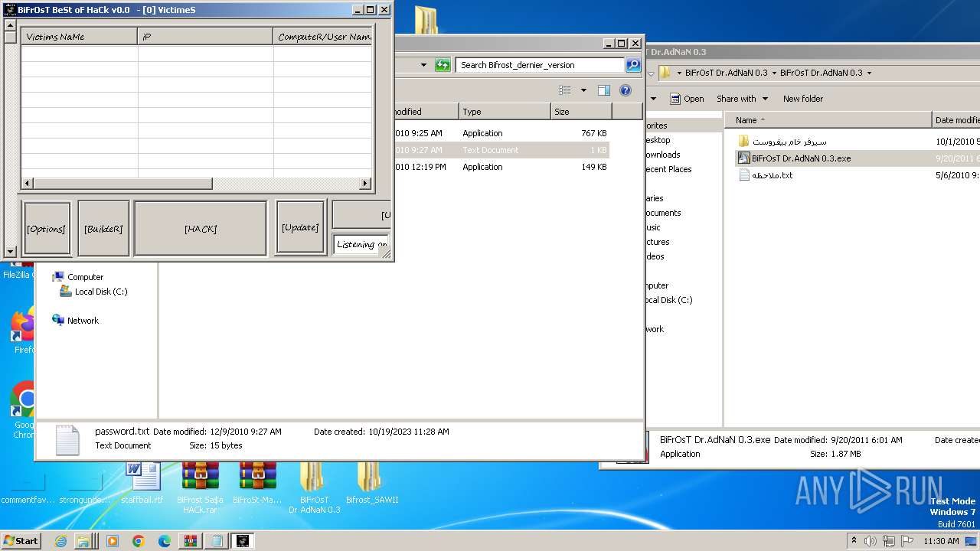Show hidden tray icons arrow
The height and width of the screenshot is (551, 980).
pos(854,540)
